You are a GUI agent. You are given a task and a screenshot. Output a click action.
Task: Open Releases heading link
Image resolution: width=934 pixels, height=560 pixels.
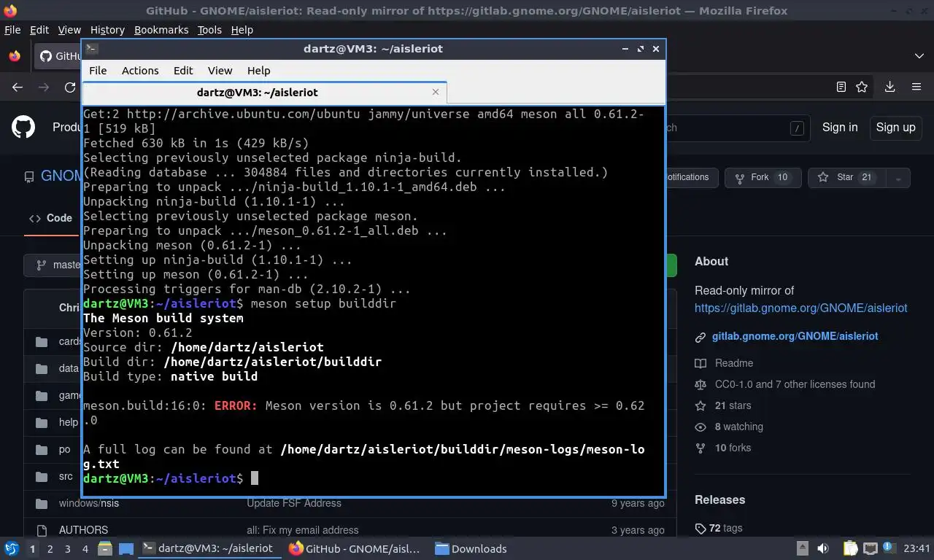719,499
